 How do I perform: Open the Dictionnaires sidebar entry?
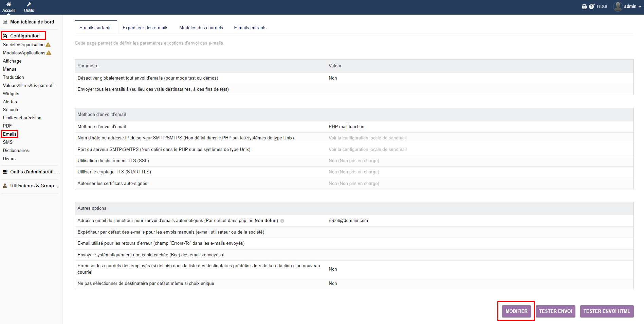[x=16, y=150]
